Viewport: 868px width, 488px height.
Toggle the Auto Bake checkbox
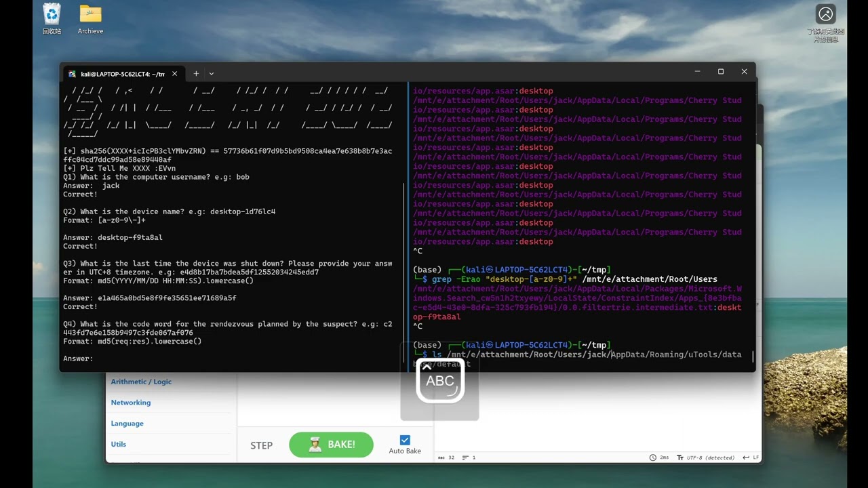(x=405, y=440)
